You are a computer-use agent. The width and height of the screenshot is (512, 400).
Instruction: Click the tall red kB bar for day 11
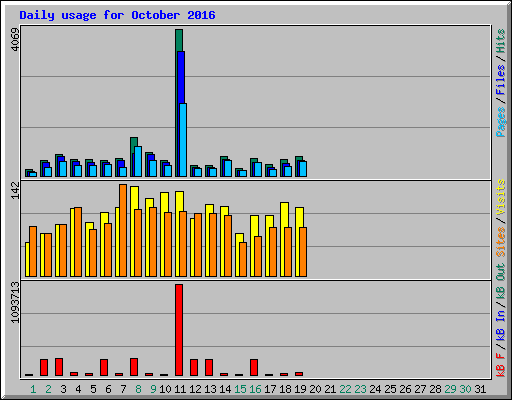point(179,330)
